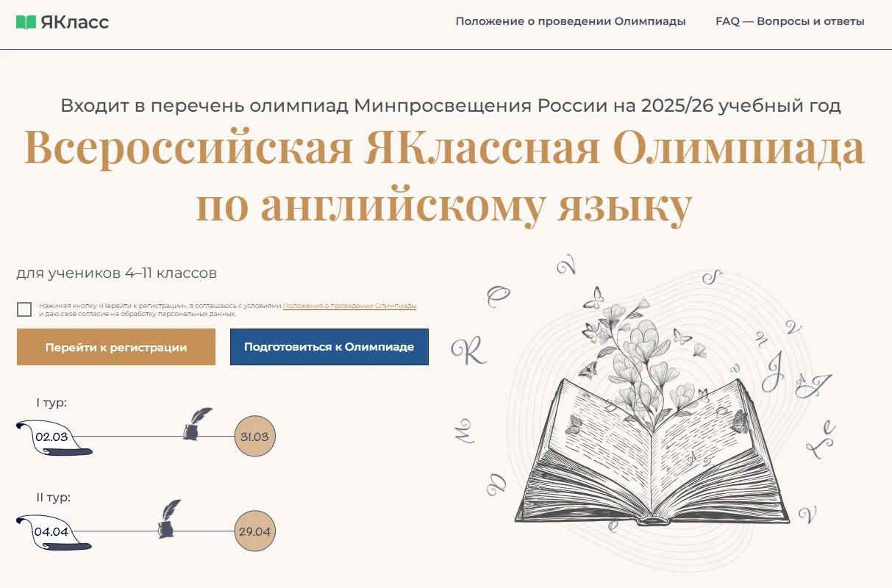Click the 29.04 end date circle
Screen dimensions: 892x588
pos(254,531)
